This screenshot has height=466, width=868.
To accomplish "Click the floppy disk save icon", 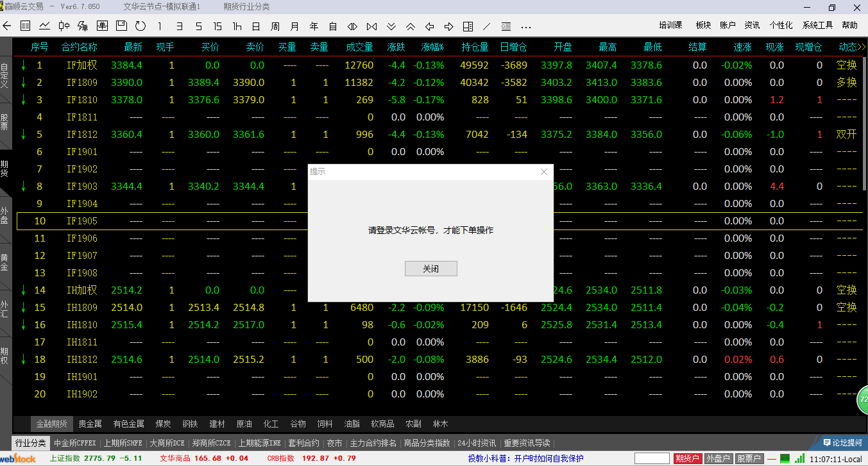I will [121, 26].
